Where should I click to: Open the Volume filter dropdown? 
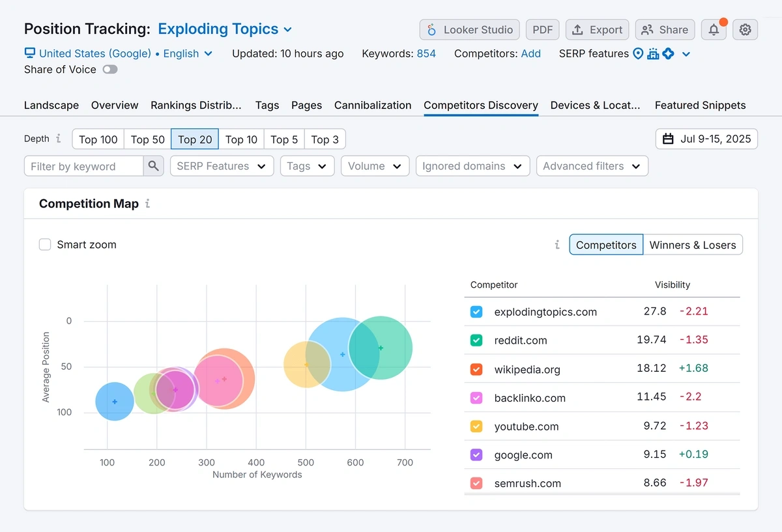(375, 166)
